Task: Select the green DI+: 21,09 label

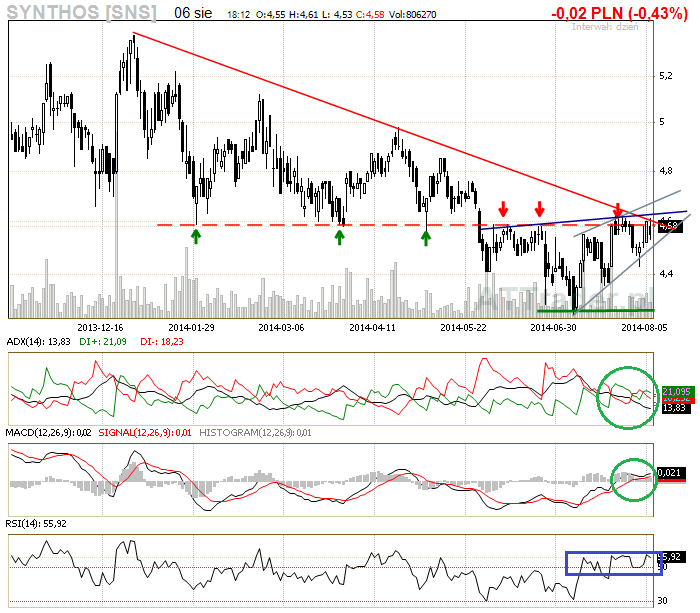Action: pyautogui.click(x=103, y=342)
